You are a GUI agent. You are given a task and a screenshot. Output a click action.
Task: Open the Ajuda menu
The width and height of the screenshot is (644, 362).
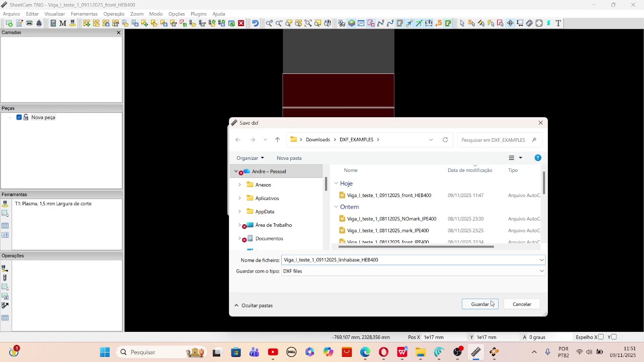[x=219, y=14]
